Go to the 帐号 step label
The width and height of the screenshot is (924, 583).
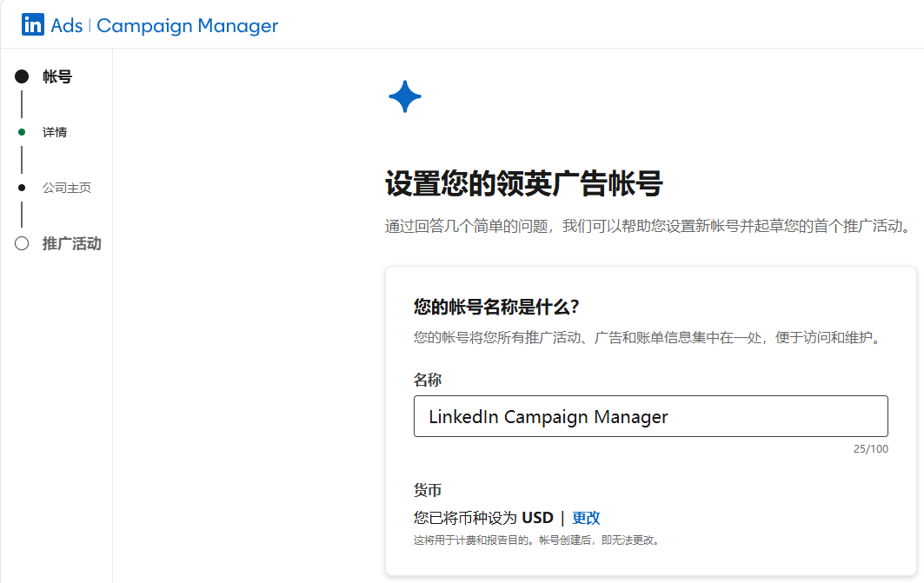click(57, 76)
